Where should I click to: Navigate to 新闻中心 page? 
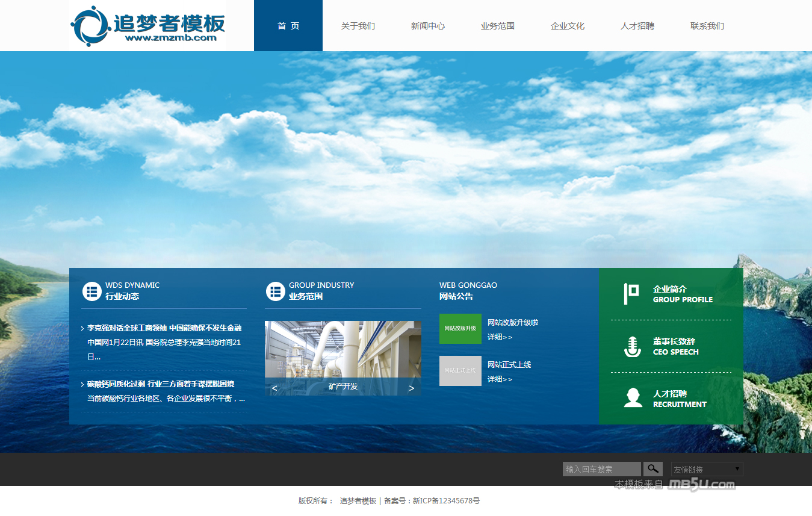point(427,26)
